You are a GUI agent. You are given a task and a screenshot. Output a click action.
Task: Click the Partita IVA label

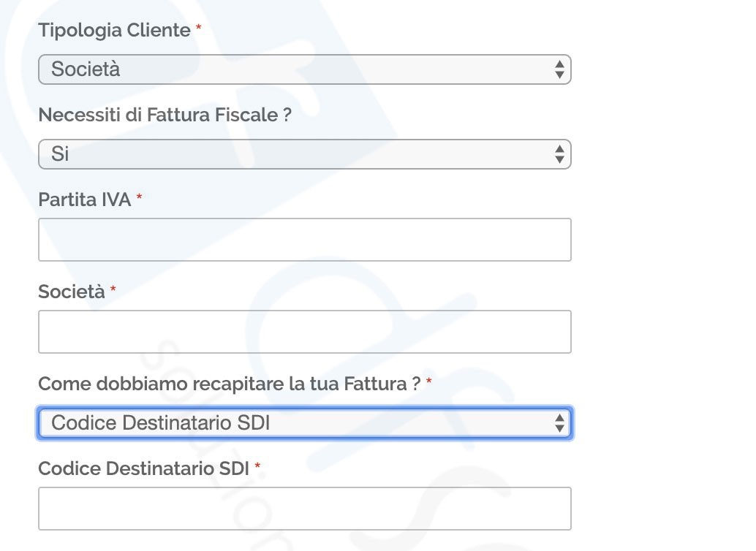click(x=84, y=199)
